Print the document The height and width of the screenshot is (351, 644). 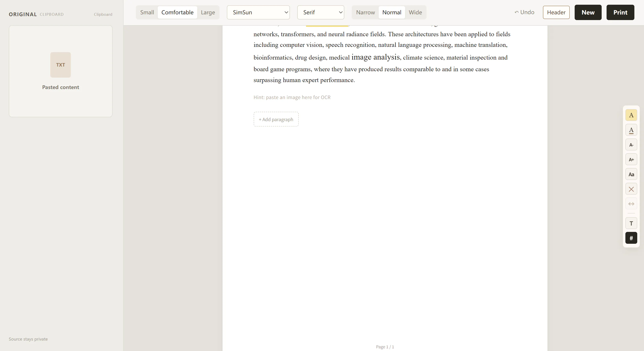620,12
